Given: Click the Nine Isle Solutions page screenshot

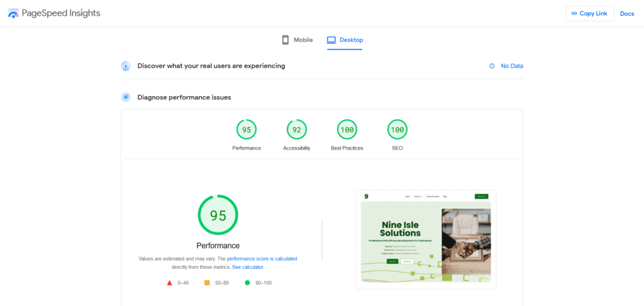Looking at the screenshot, I should coord(426,239).
